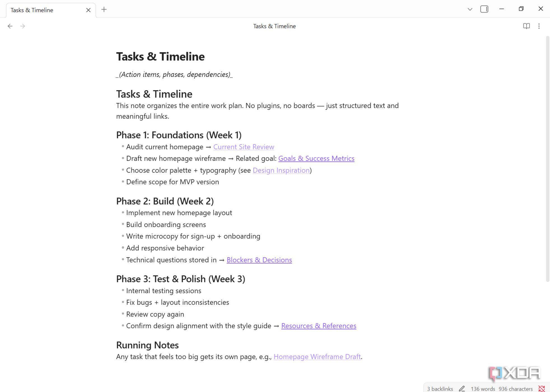Viewport: 550px width, 392px height.
Task: Show the 3 backlinks in status bar
Action: coord(440,389)
